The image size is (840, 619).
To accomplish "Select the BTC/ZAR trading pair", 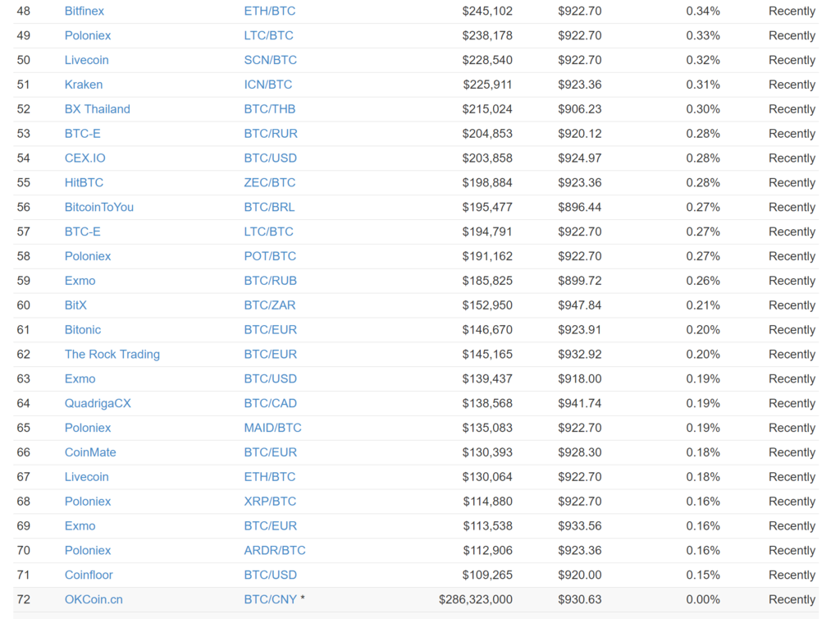I will coord(269,305).
